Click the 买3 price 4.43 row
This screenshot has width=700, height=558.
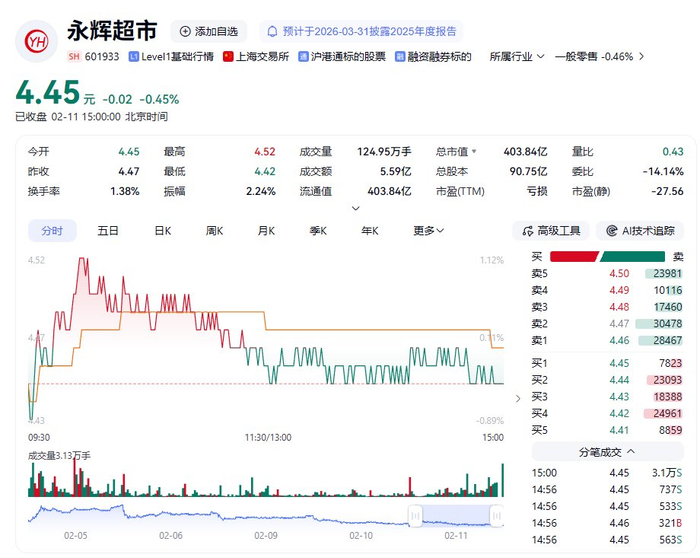[607, 397]
